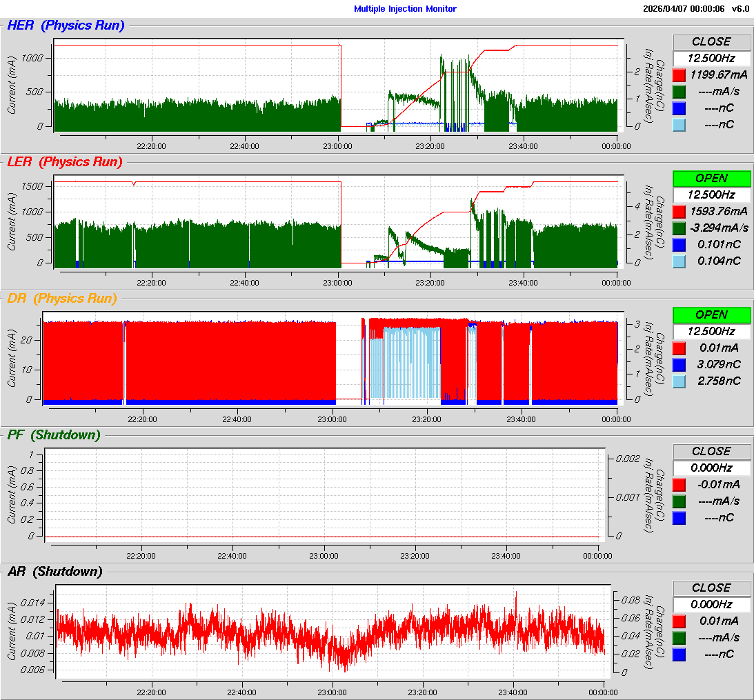Click the AR CLOSE gate button
Viewport: 754px width, 700px height.
click(x=711, y=588)
